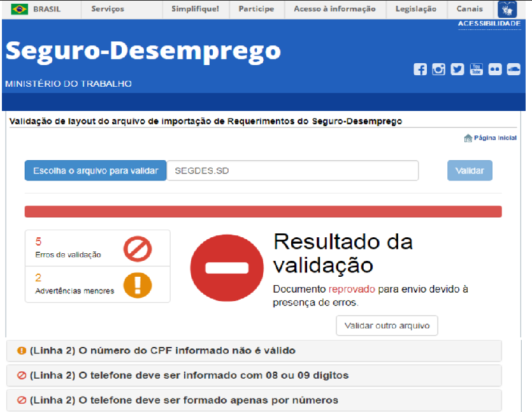
Task: Open the Participe menu item
Action: pyautogui.click(x=256, y=9)
